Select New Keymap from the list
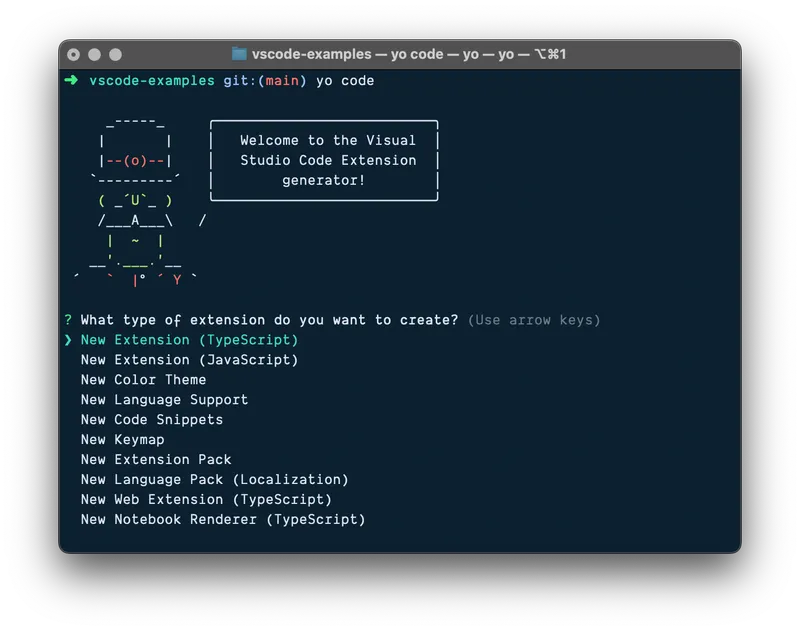Viewport: 800px width, 631px height. click(x=122, y=440)
